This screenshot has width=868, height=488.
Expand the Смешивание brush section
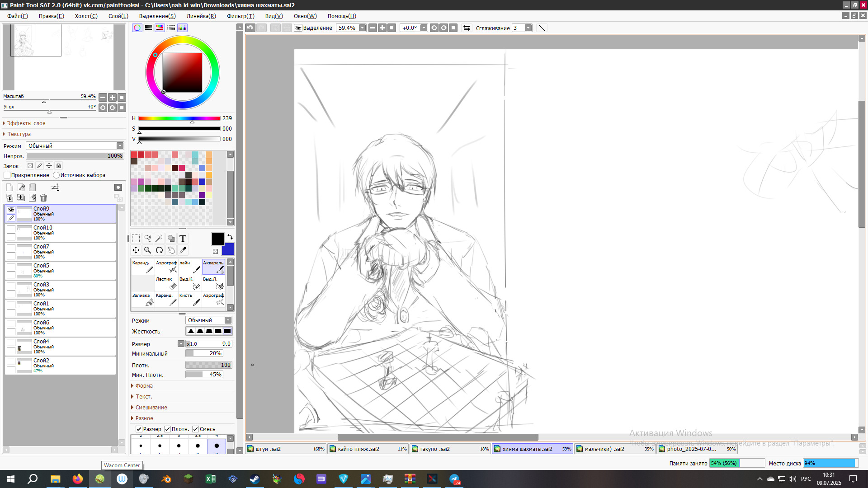151,408
